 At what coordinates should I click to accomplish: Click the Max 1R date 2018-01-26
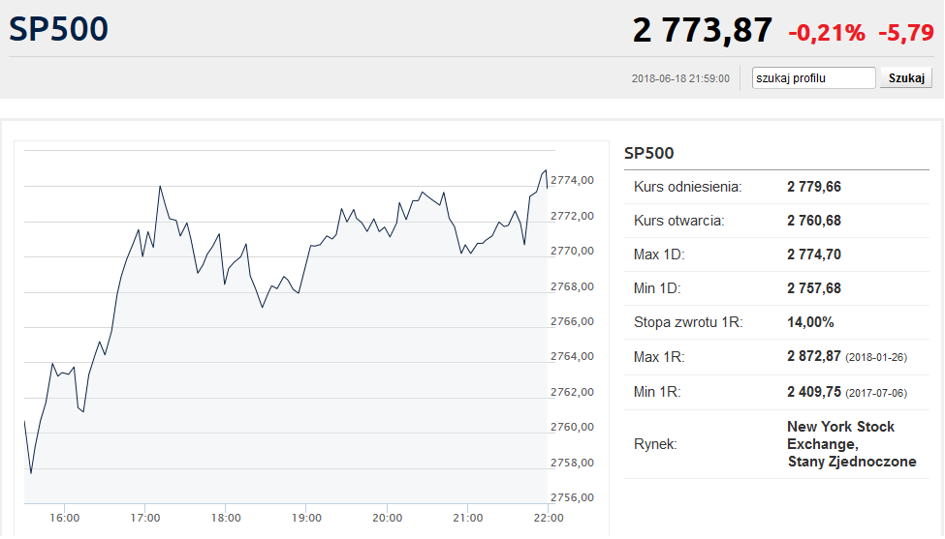876,358
